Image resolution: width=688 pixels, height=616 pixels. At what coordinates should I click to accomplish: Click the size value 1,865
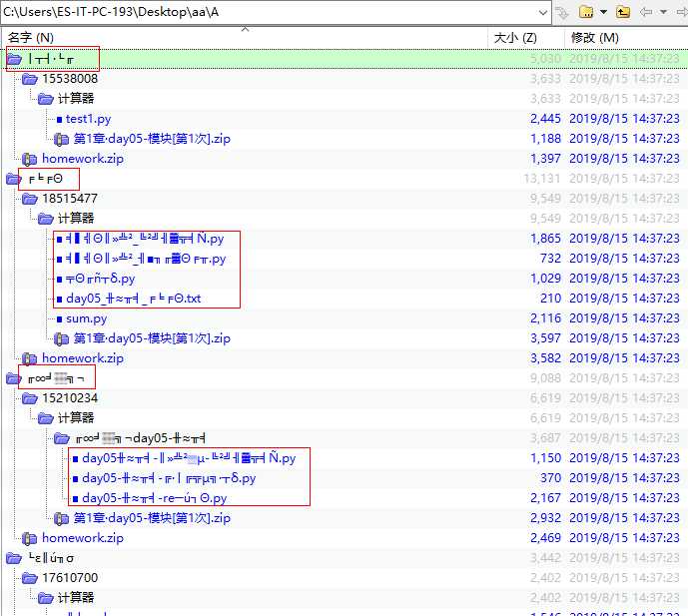[x=545, y=239]
